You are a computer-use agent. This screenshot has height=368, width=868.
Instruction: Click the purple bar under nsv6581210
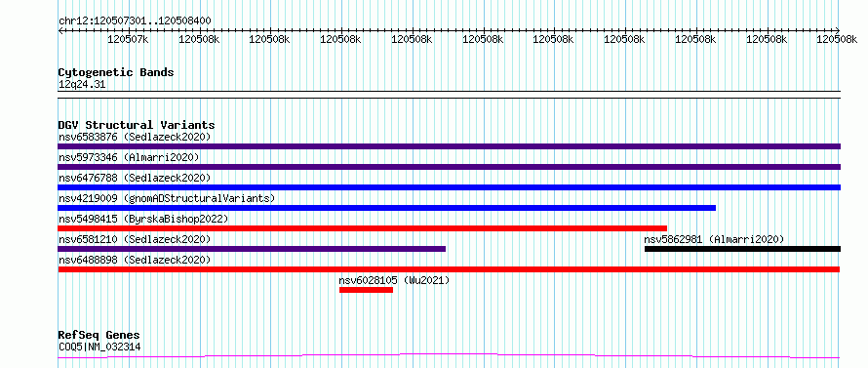[252, 249]
